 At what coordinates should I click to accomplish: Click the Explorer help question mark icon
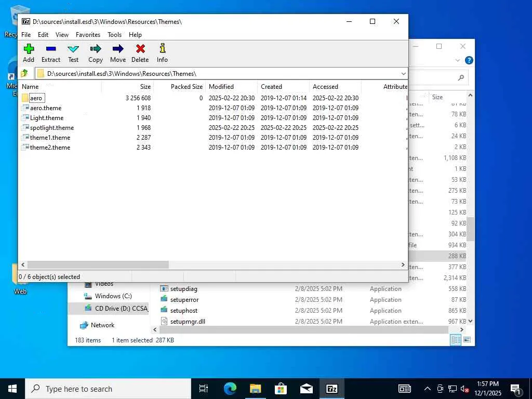pyautogui.click(x=469, y=60)
